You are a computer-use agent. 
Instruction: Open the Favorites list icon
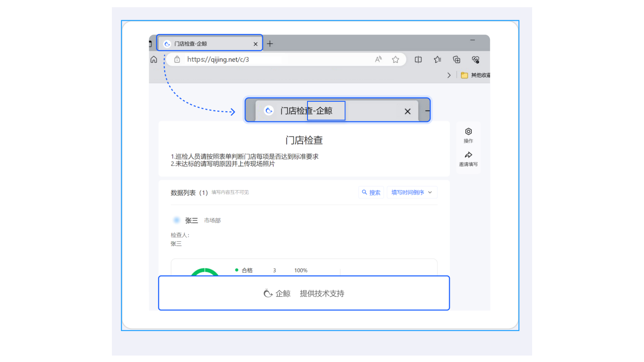click(438, 60)
